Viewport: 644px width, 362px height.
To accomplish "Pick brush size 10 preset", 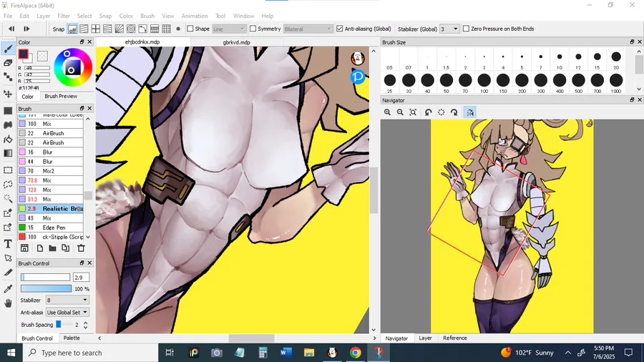I will pos(560,60).
